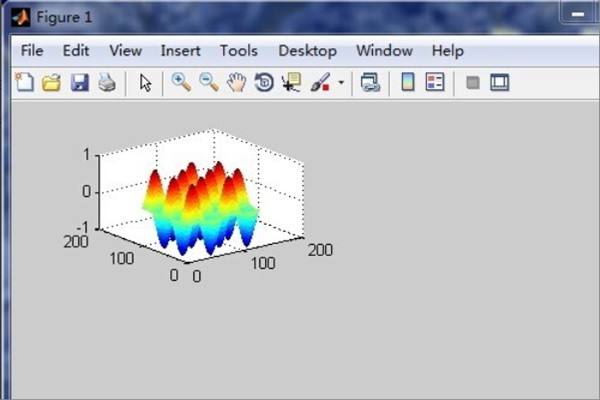Click the Show Plot Tools and Dock icon

[500, 82]
